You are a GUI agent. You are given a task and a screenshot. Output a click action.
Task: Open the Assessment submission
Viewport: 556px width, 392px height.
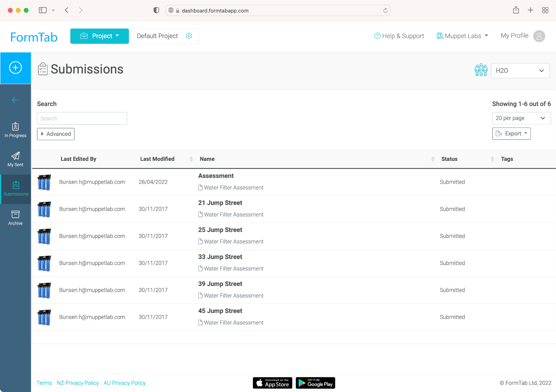point(216,176)
